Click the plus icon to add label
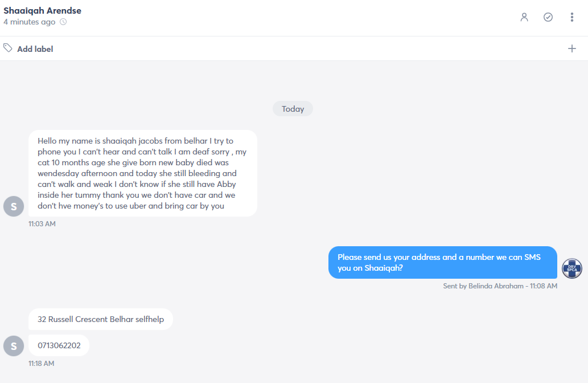The height and width of the screenshot is (383, 588). tap(572, 48)
